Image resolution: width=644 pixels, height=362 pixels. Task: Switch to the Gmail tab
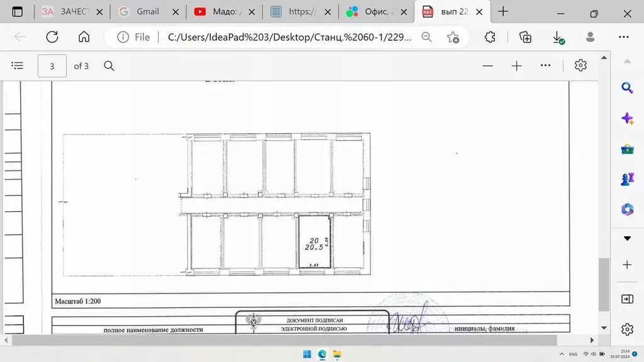point(143,11)
